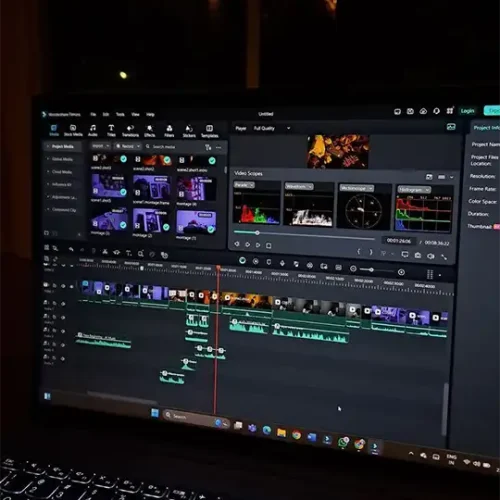Open the Parade scope type dropdown
500x500 pixels.
point(244,185)
